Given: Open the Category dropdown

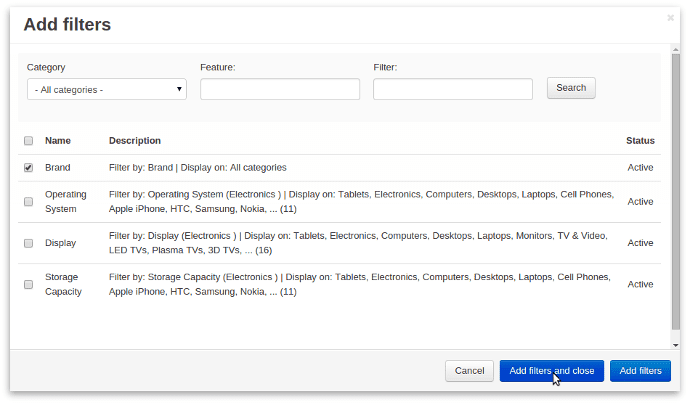Looking at the screenshot, I should tap(106, 90).
